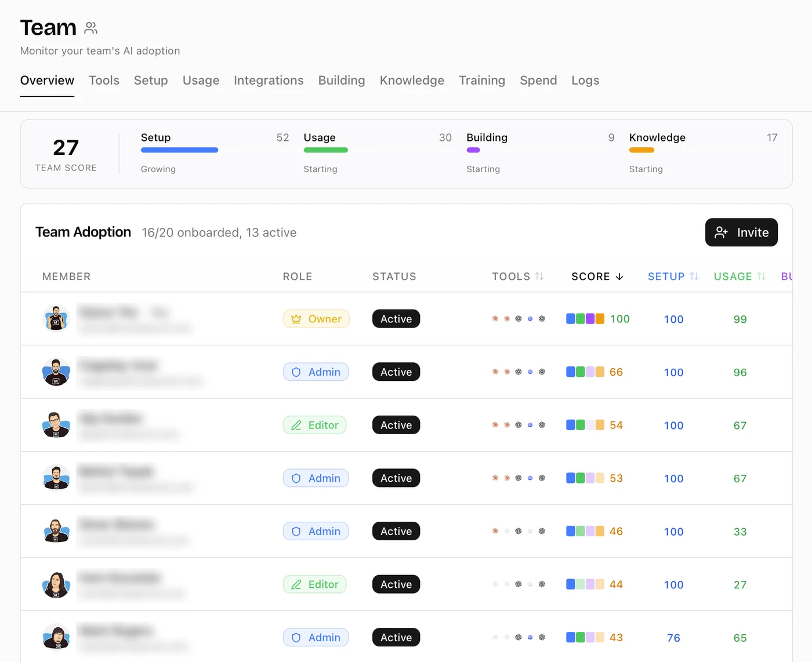The width and height of the screenshot is (812, 662).
Task: Open the Integrations tab
Action: (x=269, y=81)
